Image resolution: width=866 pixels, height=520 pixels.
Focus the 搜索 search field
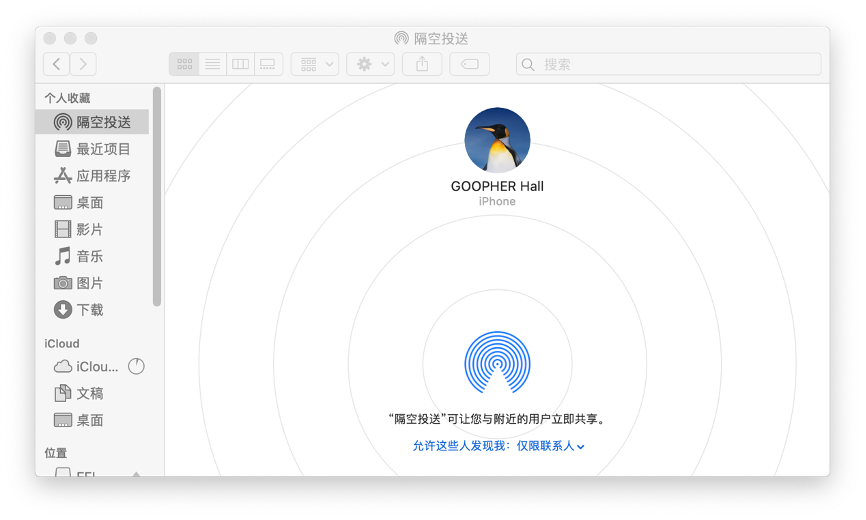point(668,64)
